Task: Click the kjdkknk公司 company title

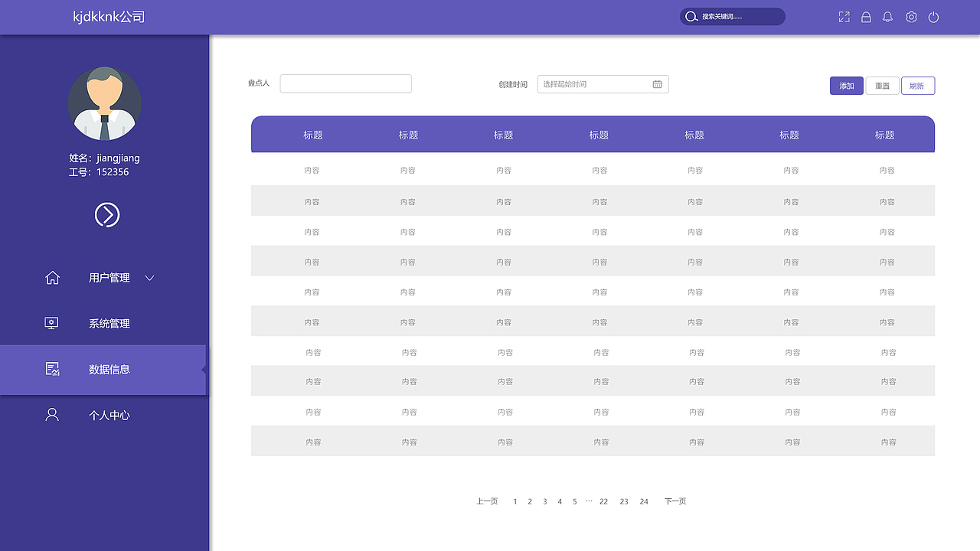Action: point(109,16)
